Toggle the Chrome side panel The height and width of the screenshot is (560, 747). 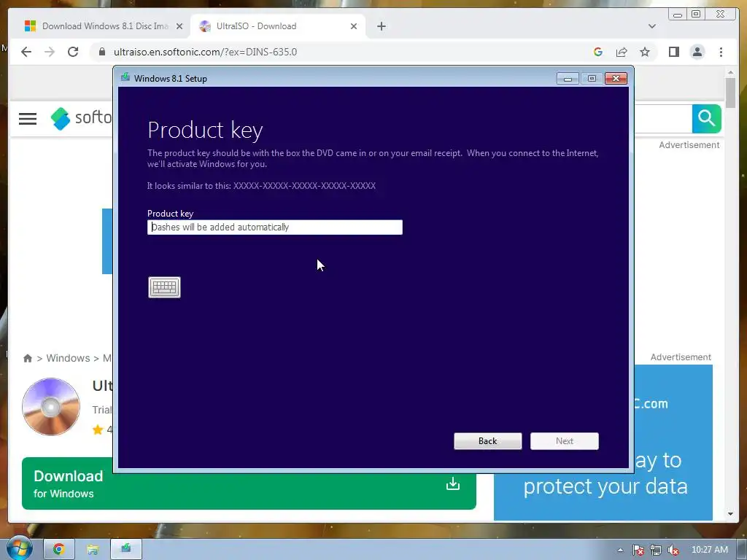coord(673,52)
